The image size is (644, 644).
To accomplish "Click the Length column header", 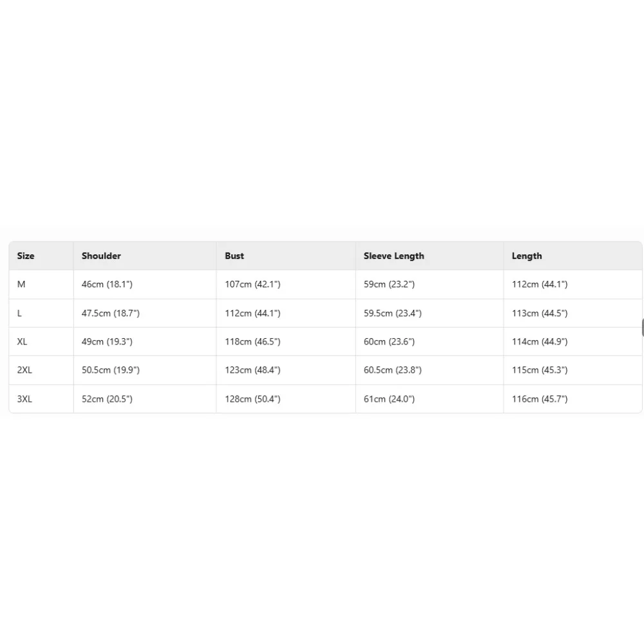I will pyautogui.click(x=527, y=256).
